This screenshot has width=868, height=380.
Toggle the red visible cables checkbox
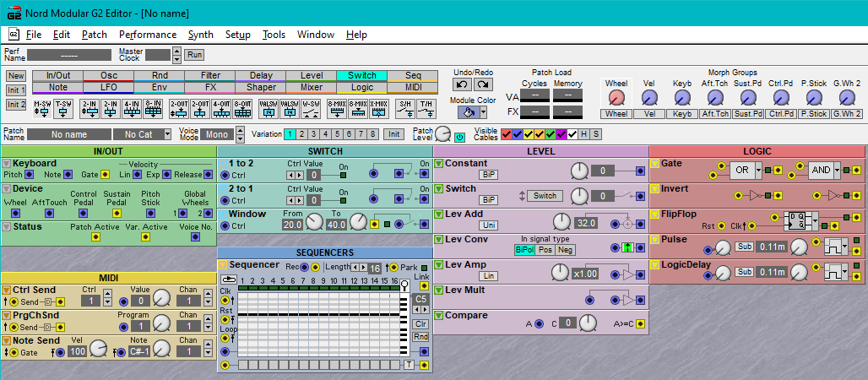tap(507, 134)
